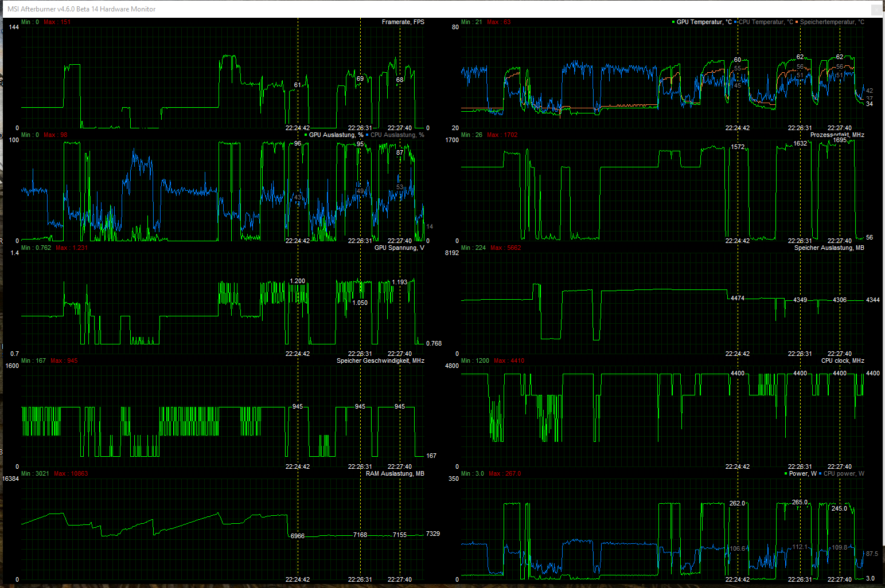Click the Prozessortakt, MHz graph title
The image size is (885, 588).
837,135
